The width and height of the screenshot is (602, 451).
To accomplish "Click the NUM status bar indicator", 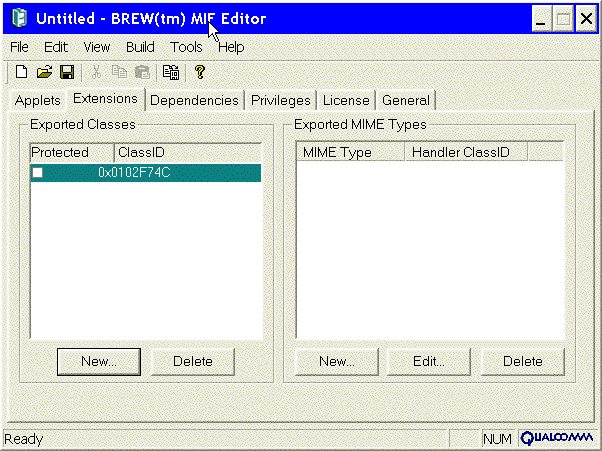I will pyautogui.click(x=497, y=439).
